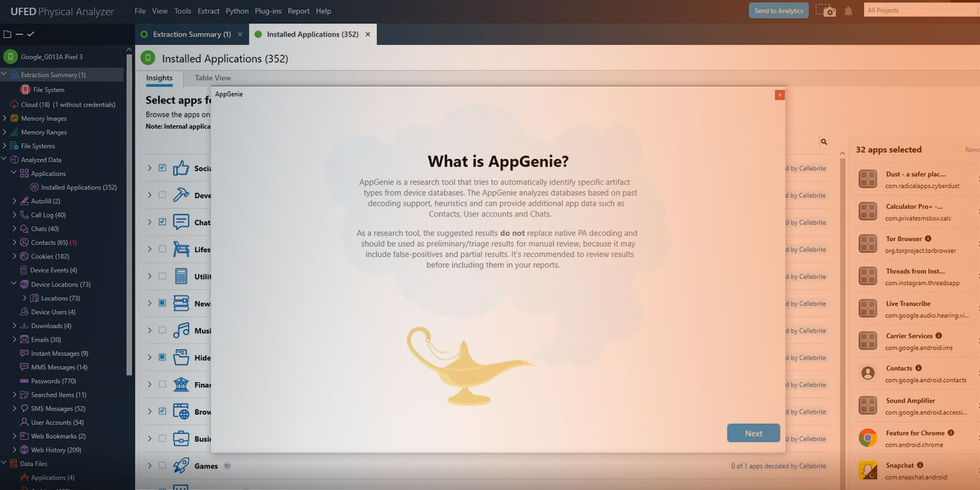Expand the Games category row
This screenshot has width=980, height=490.
(149, 466)
